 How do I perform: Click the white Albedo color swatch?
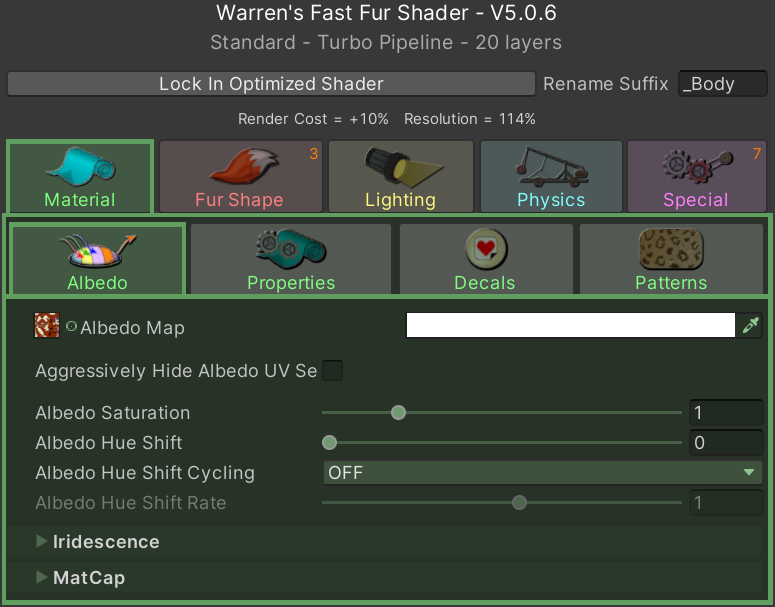tap(570, 326)
